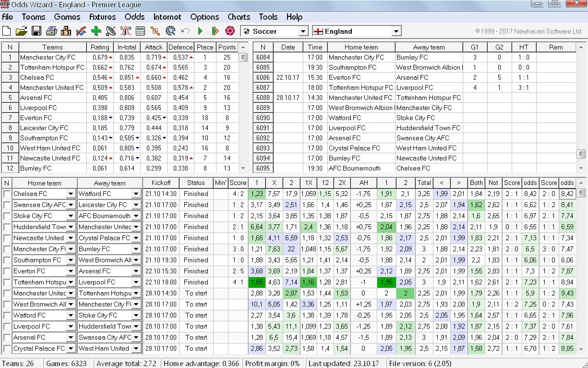Click the green and red fast-forward icon

215,31
